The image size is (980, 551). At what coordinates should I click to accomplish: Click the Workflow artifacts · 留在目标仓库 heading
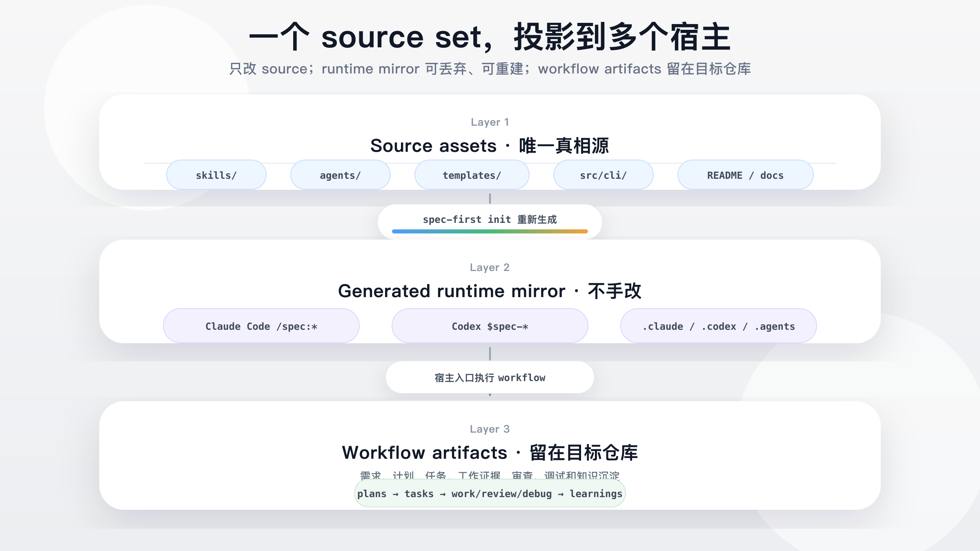point(490,453)
